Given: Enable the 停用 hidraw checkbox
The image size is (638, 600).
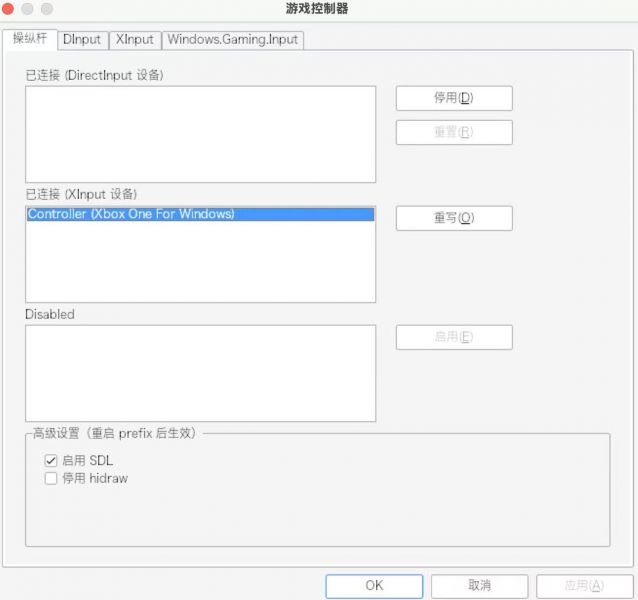Looking at the screenshot, I should click(51, 478).
